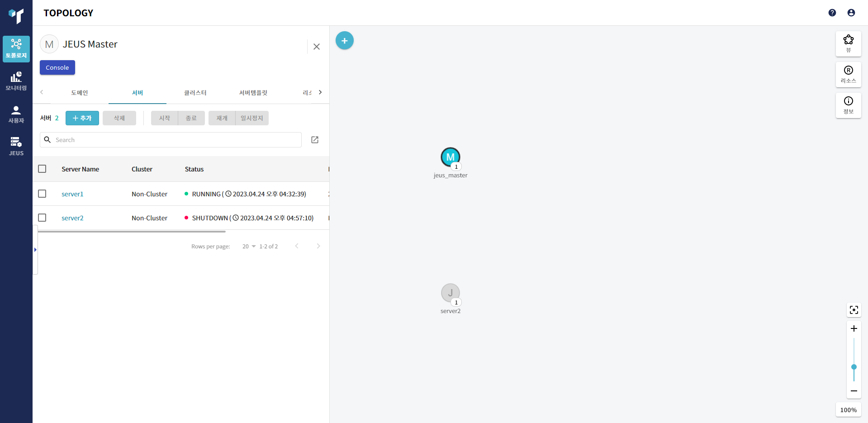Image resolution: width=868 pixels, height=423 pixels.
Task: Open the JEUS sidebar item
Action: (x=16, y=147)
